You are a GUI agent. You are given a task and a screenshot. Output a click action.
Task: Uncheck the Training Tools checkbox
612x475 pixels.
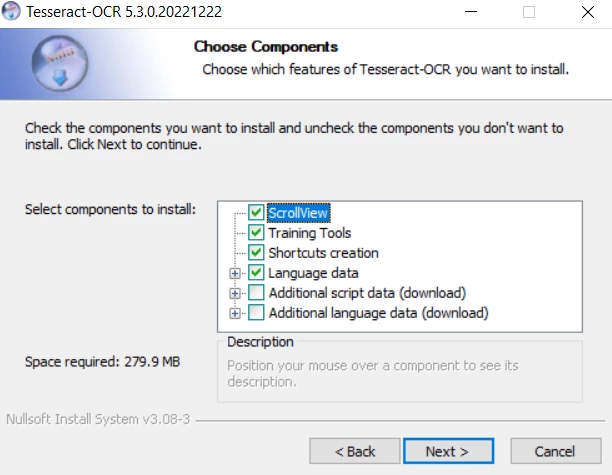point(256,233)
